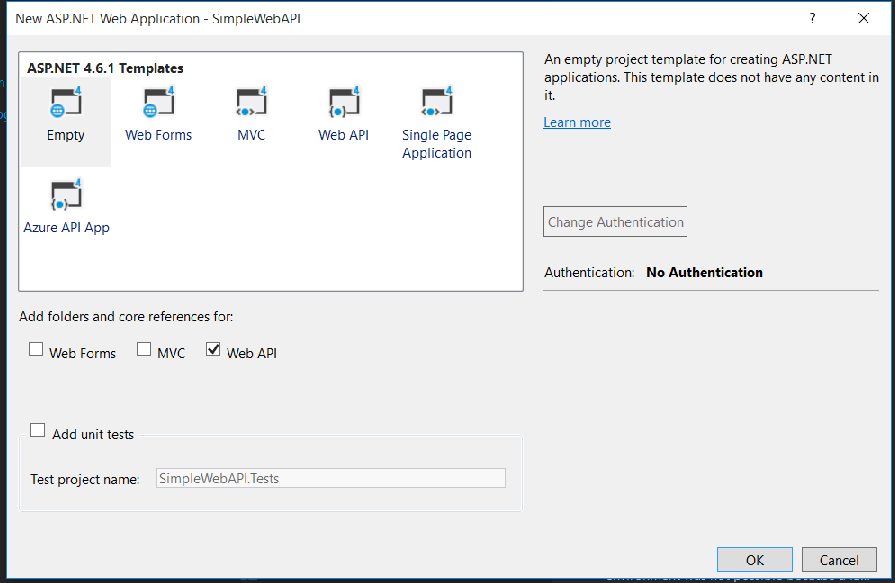Follow the Learn more link

(577, 122)
